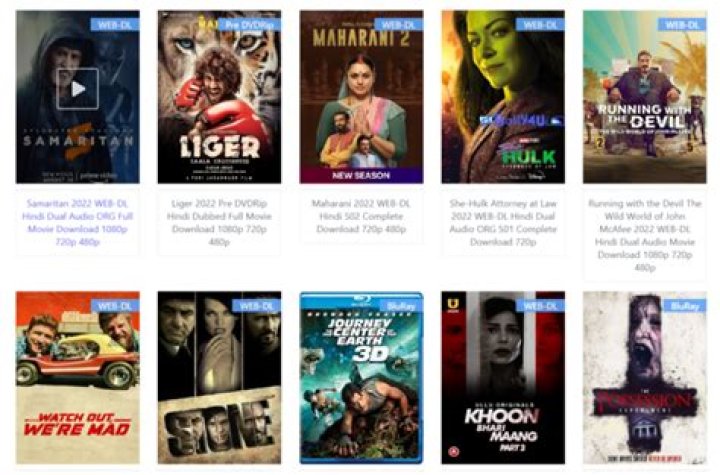Image resolution: width=720 pixels, height=475 pixels.
Task: Open Khoon Bhari Maang Part 3 poster
Action: click(503, 378)
